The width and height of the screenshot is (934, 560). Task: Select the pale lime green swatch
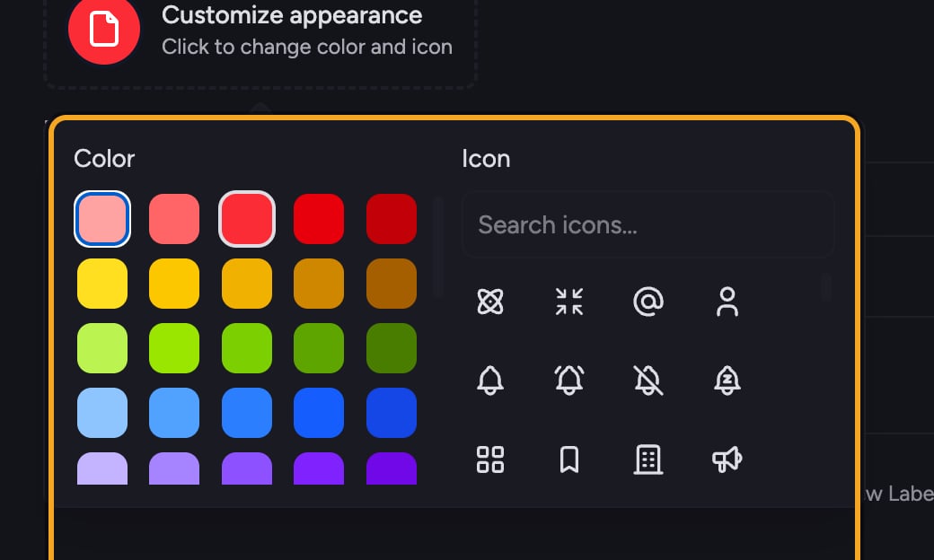point(101,348)
